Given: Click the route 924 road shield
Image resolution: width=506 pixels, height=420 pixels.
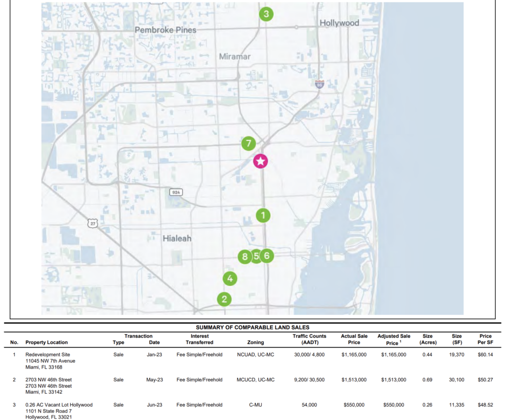Looking at the screenshot, I should (x=175, y=191).
